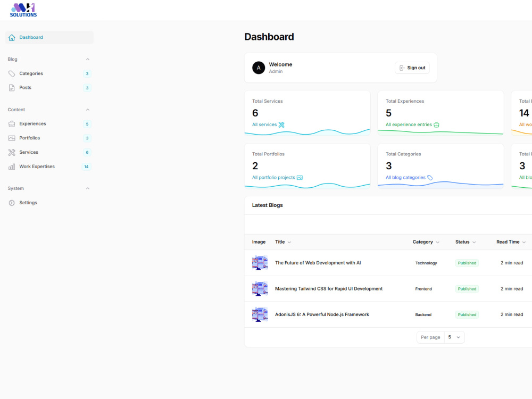Sort the table by Status column

coord(465,242)
